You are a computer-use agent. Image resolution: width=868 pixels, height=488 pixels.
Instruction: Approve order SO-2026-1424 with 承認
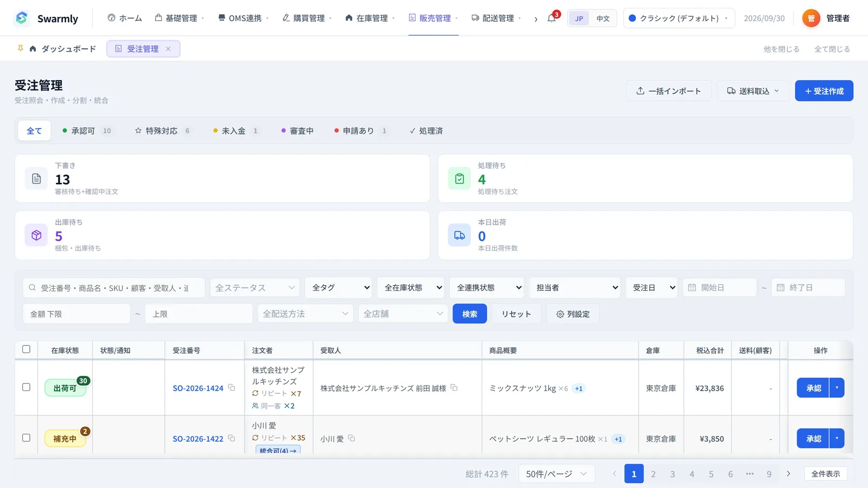813,388
